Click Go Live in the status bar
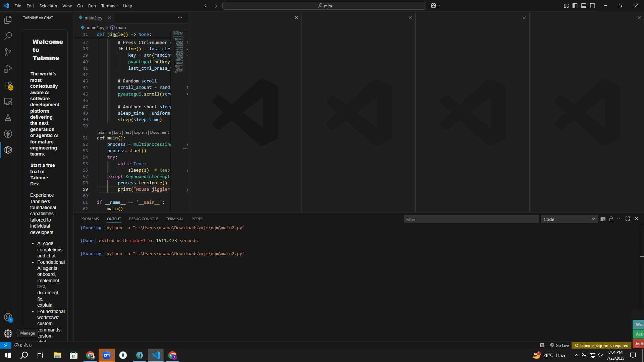The height and width of the screenshot is (362, 644). point(559,345)
